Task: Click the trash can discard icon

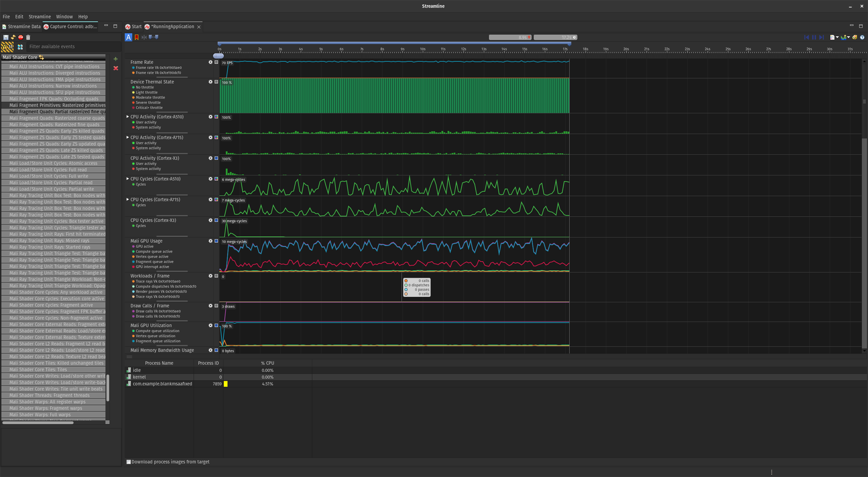Action: (x=28, y=37)
